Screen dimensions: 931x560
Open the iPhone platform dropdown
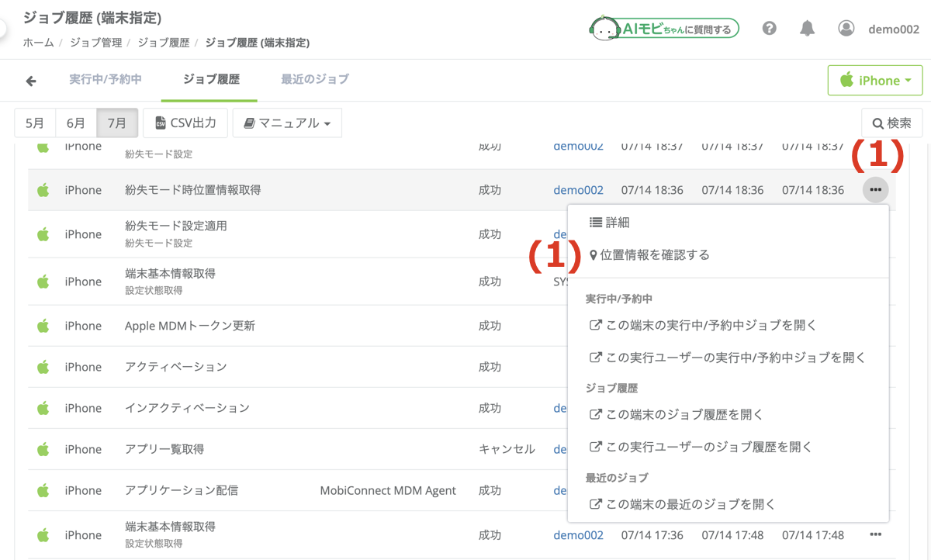click(875, 81)
